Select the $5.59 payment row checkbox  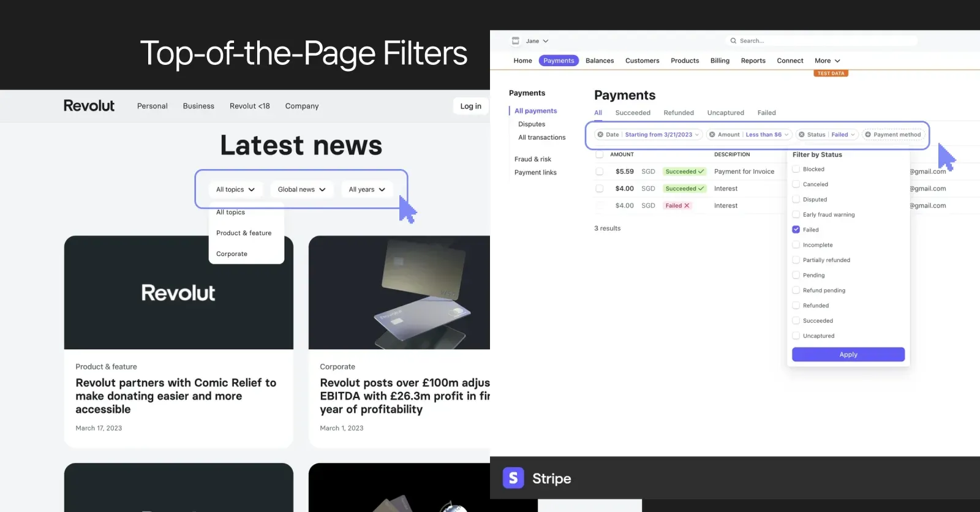pyautogui.click(x=600, y=171)
